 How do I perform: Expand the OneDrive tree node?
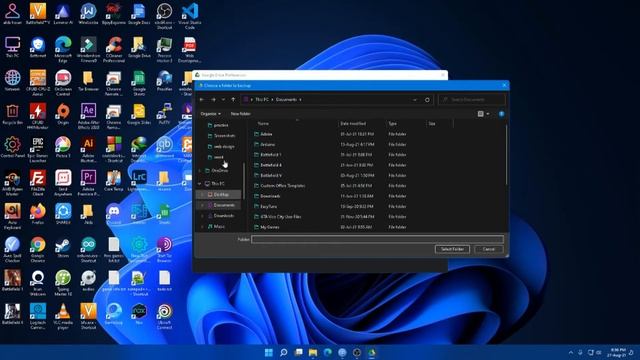click(x=200, y=171)
